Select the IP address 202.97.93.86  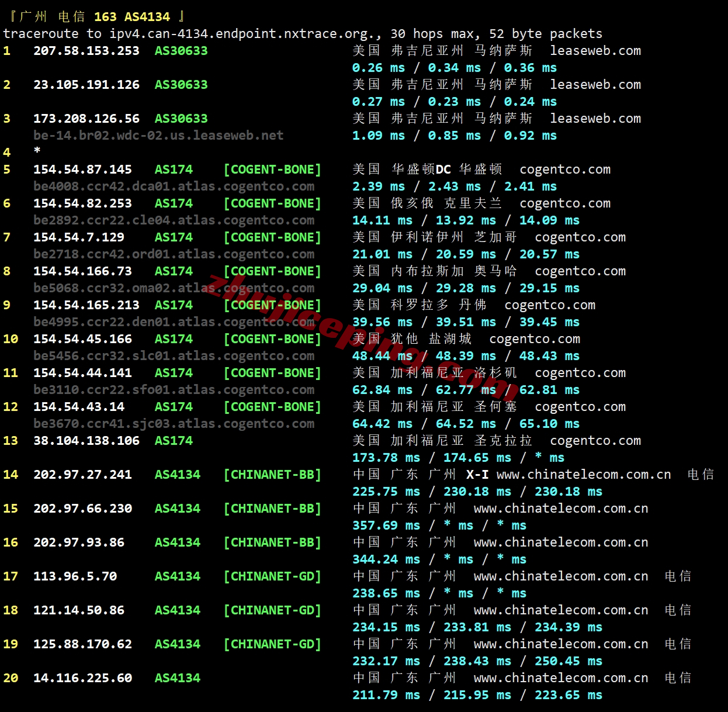[79, 542]
